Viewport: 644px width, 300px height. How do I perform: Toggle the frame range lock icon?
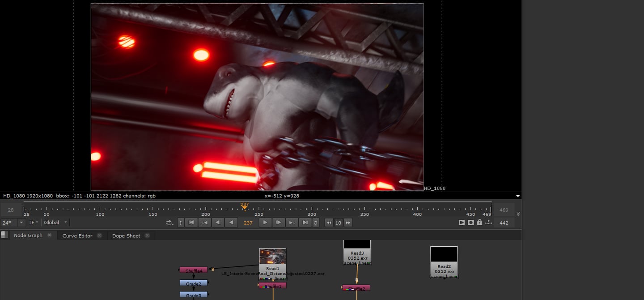(479, 223)
